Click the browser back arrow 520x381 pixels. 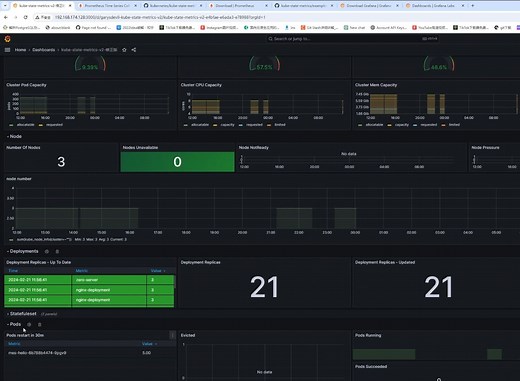pyautogui.click(x=6, y=17)
